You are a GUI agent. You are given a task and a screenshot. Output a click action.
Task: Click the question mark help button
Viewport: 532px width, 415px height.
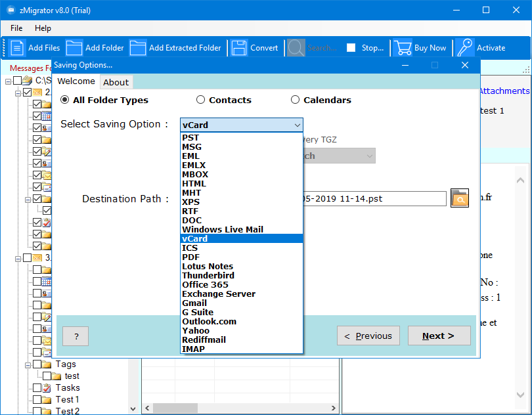pos(76,336)
